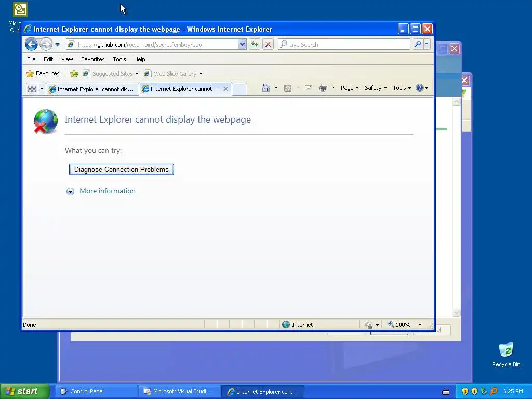
Task: Stop loading with the red X icon
Action: point(268,45)
